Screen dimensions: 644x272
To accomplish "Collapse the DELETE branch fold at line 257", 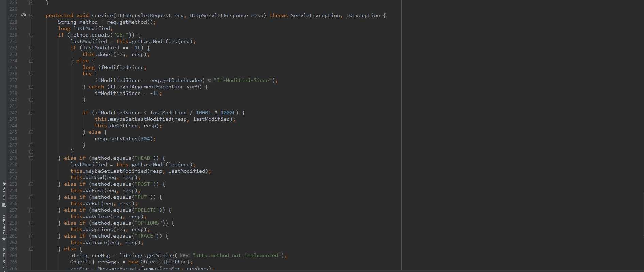I will pos(31,210).
